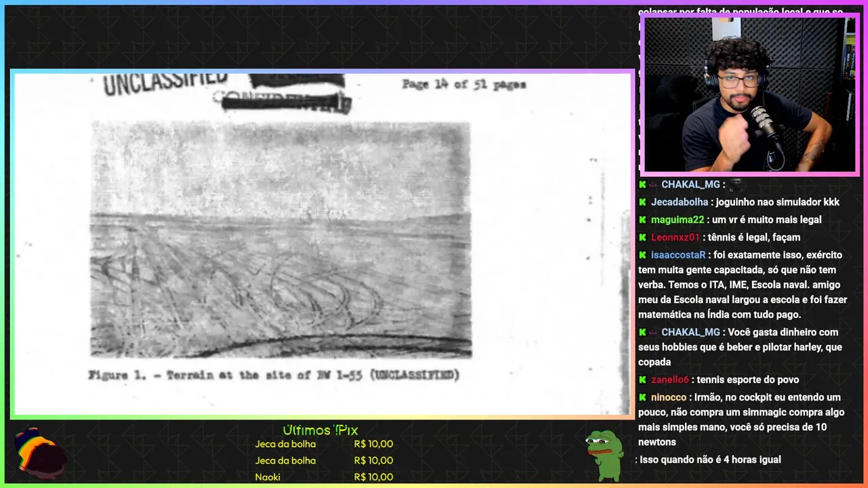868x488 pixels.
Task: Click "um vr é muito mais legal" message
Action: pyautogui.click(x=766, y=220)
